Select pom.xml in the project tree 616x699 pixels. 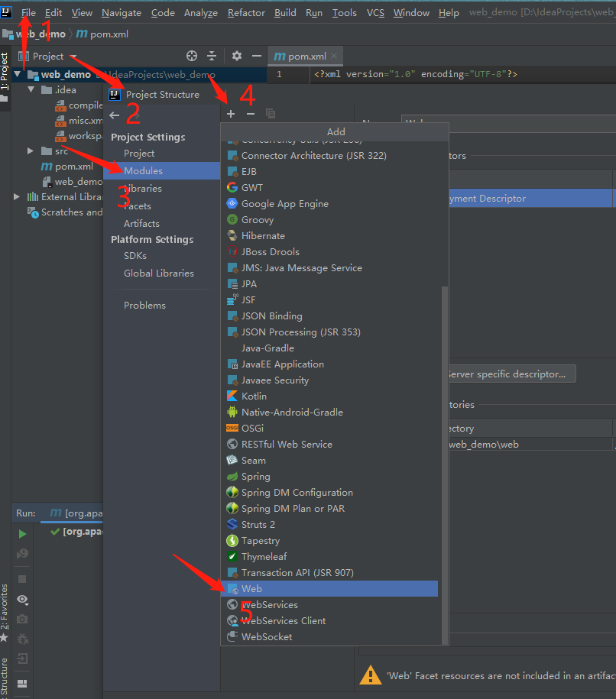(67, 167)
